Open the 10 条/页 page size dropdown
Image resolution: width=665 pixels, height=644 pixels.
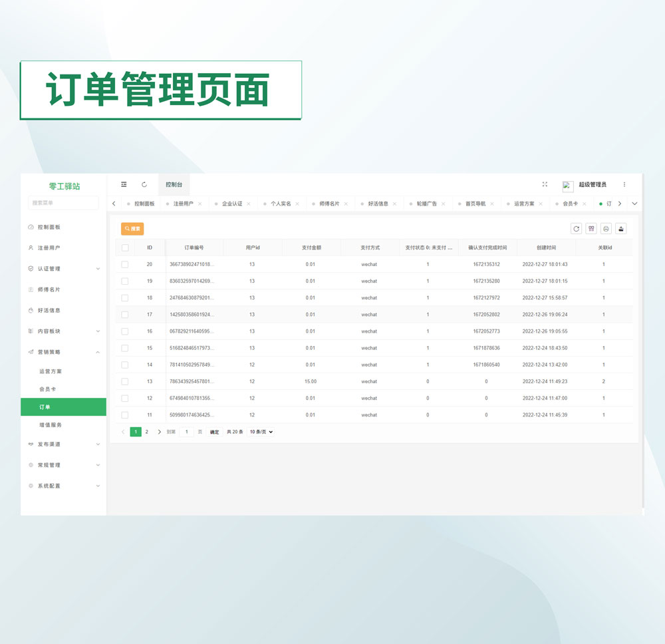[x=261, y=432]
